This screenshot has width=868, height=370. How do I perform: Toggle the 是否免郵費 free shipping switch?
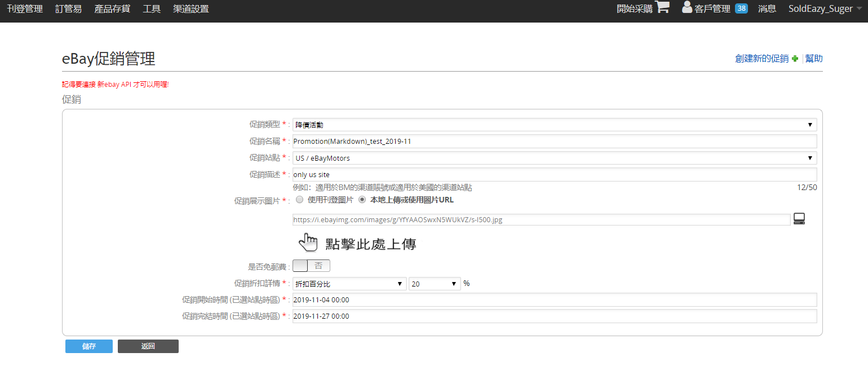click(x=312, y=266)
